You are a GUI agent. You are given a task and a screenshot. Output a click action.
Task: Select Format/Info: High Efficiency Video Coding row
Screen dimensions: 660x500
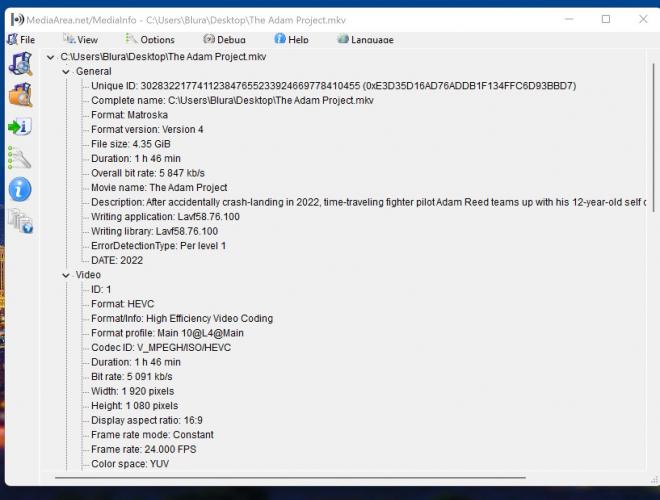[x=182, y=318]
